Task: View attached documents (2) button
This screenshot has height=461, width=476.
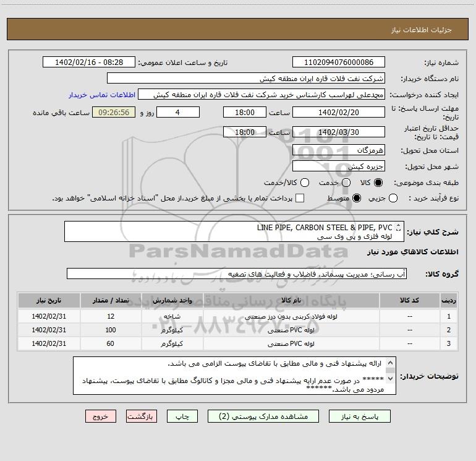Action: [x=263, y=416]
